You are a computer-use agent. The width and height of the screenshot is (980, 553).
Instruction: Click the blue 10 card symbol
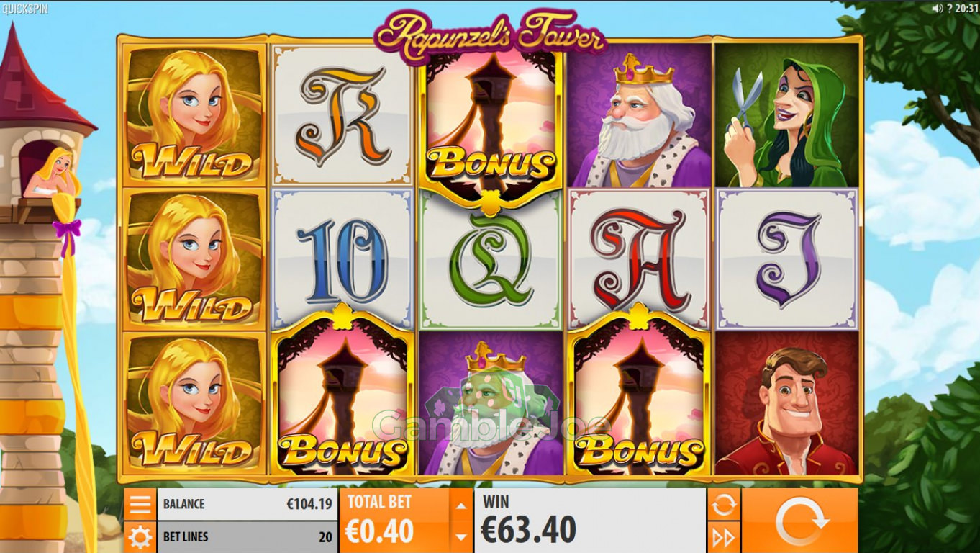pos(342,259)
